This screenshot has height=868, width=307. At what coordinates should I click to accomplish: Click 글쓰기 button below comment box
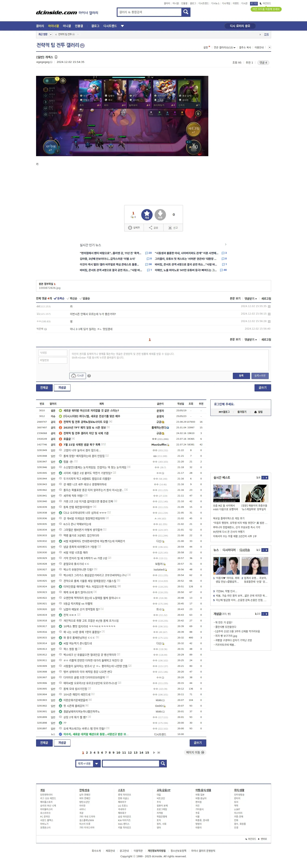263,388
